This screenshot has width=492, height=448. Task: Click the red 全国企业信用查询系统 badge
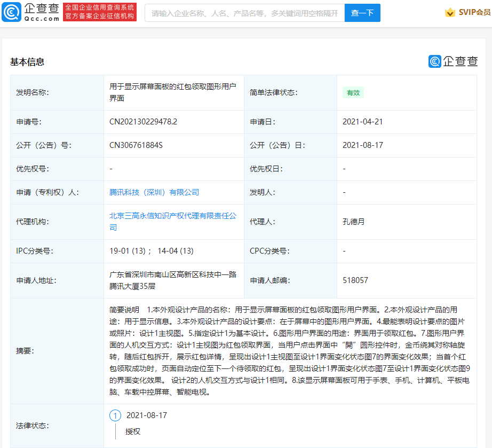[x=99, y=12]
